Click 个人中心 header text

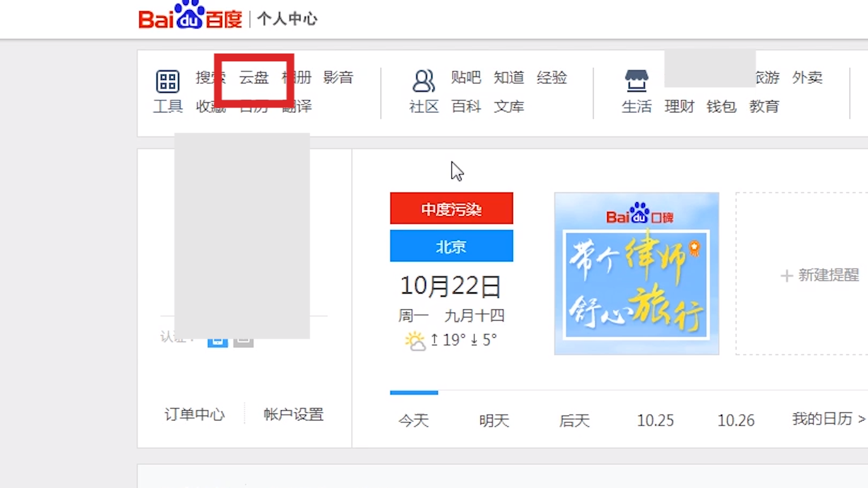pos(287,19)
